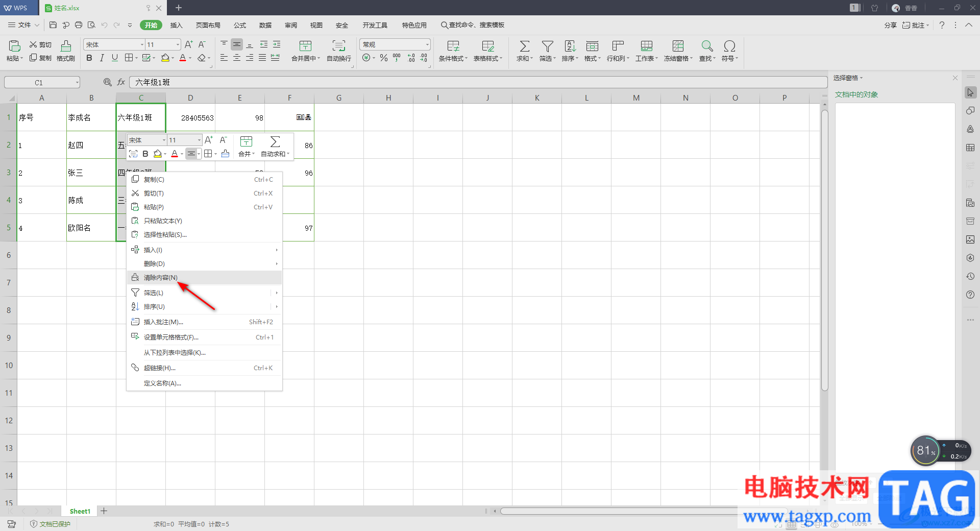Open the 公式 ribbon tab
980x531 pixels.
pyautogui.click(x=240, y=25)
